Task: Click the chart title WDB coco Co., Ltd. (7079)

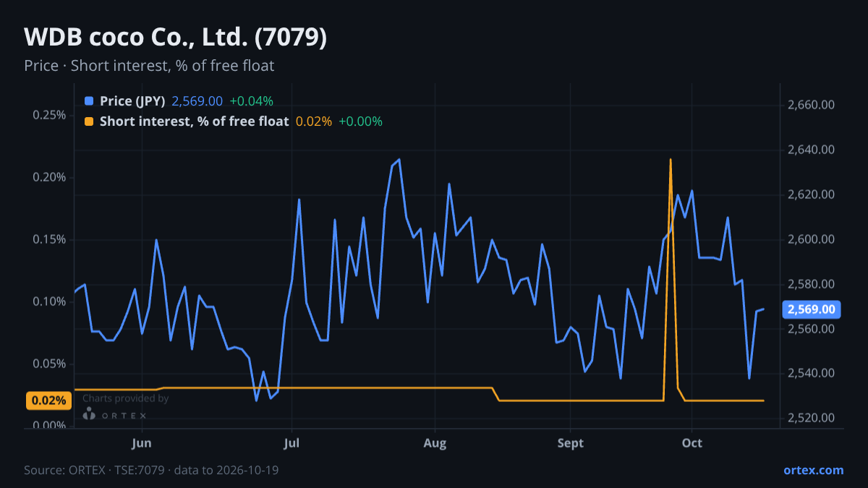Action: (176, 38)
